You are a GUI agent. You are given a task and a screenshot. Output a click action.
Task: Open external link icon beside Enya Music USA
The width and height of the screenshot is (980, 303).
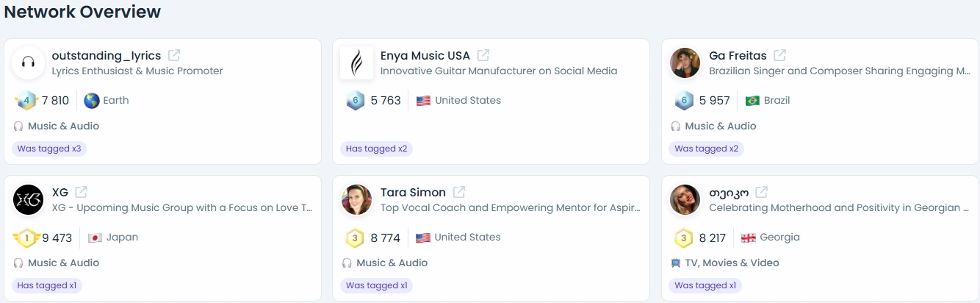tap(483, 55)
